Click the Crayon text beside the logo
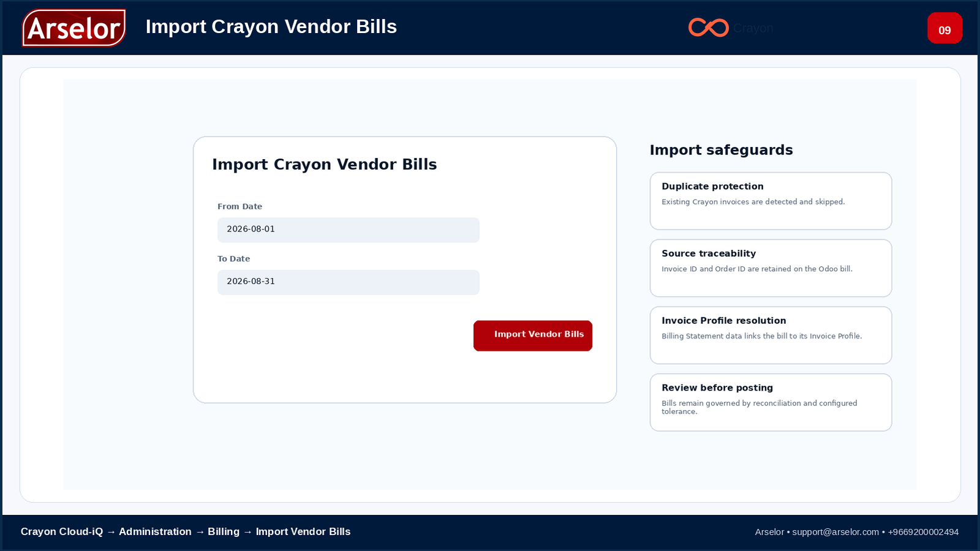The width and height of the screenshot is (980, 551). pos(753,28)
